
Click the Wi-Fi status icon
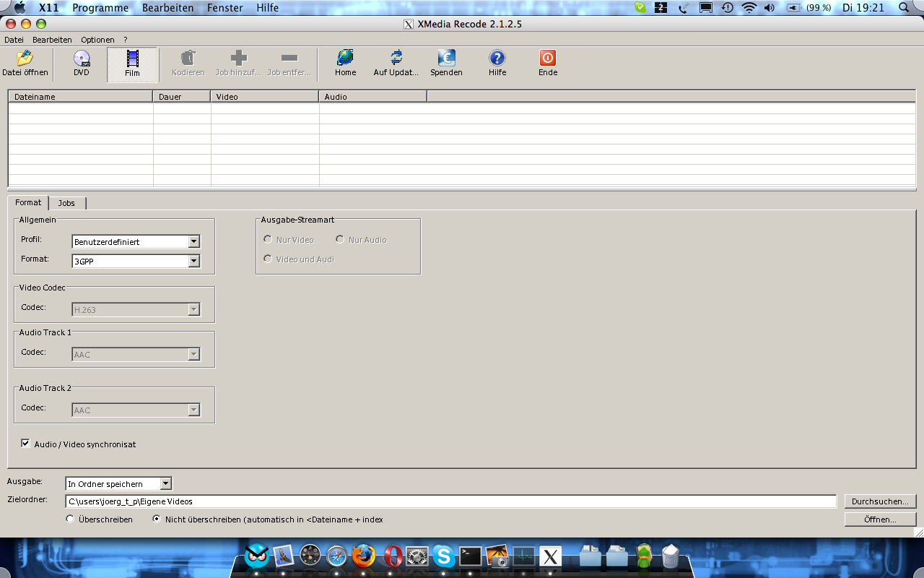click(749, 8)
